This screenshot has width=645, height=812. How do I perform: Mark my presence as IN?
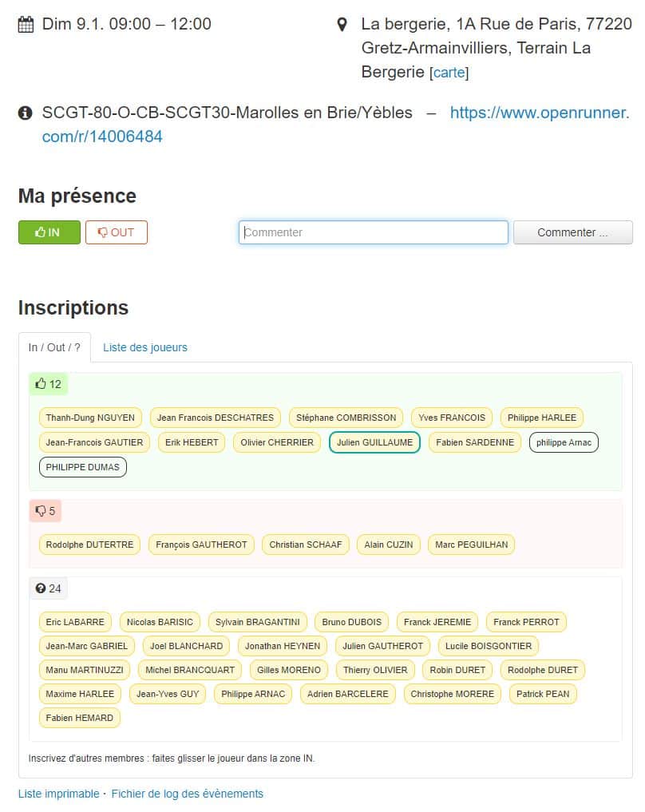(49, 232)
